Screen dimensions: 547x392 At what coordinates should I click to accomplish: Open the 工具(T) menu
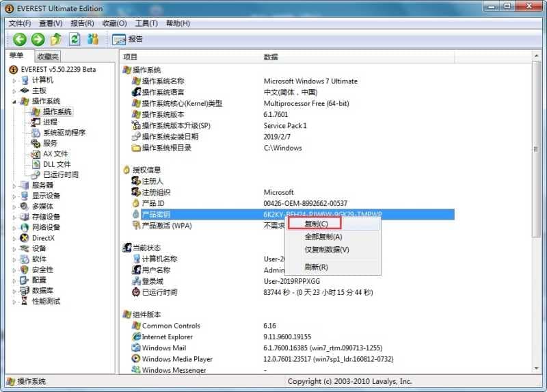coord(146,23)
